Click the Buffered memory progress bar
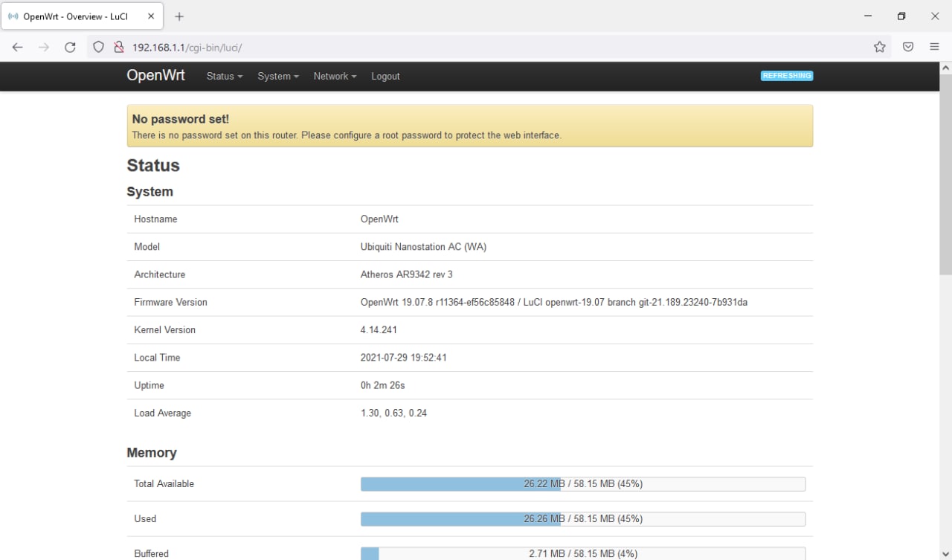The height and width of the screenshot is (560, 952). pyautogui.click(x=583, y=554)
